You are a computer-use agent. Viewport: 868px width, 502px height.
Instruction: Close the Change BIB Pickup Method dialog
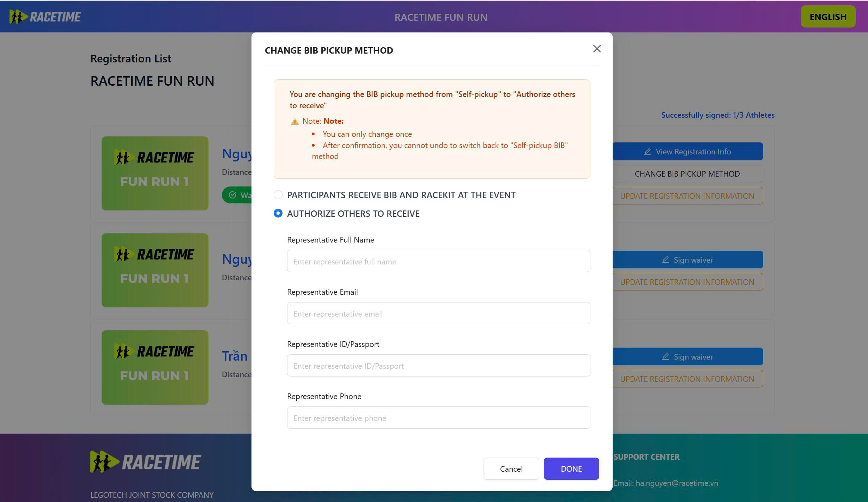pos(597,49)
